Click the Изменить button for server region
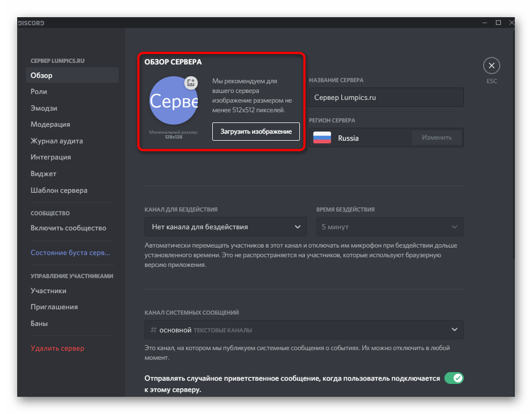 point(437,137)
